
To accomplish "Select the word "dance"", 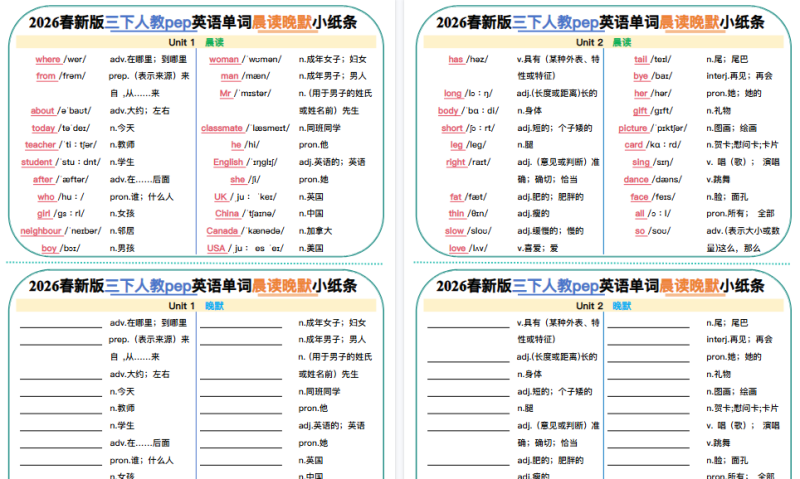I will pos(636,180).
